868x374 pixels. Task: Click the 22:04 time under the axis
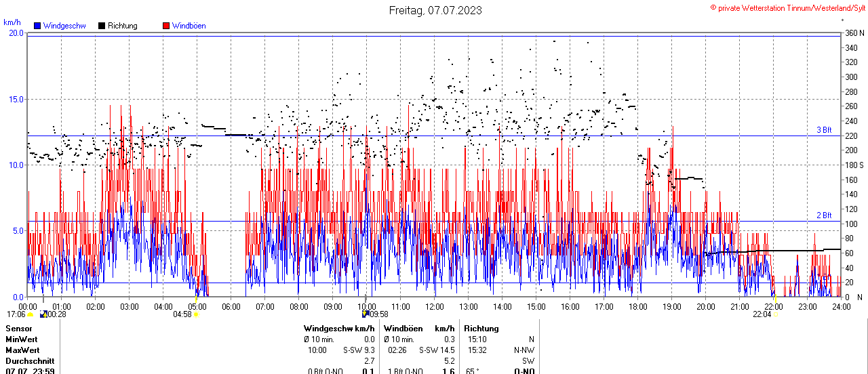click(x=762, y=314)
